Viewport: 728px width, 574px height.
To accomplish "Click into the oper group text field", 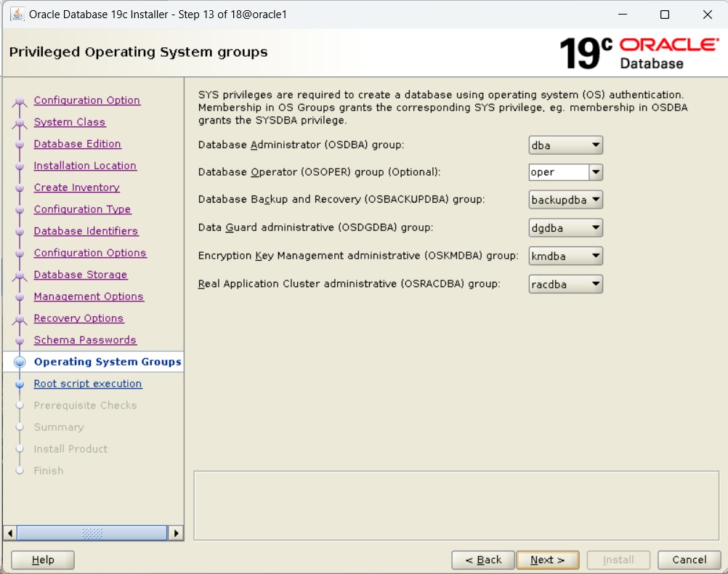I will 558,172.
